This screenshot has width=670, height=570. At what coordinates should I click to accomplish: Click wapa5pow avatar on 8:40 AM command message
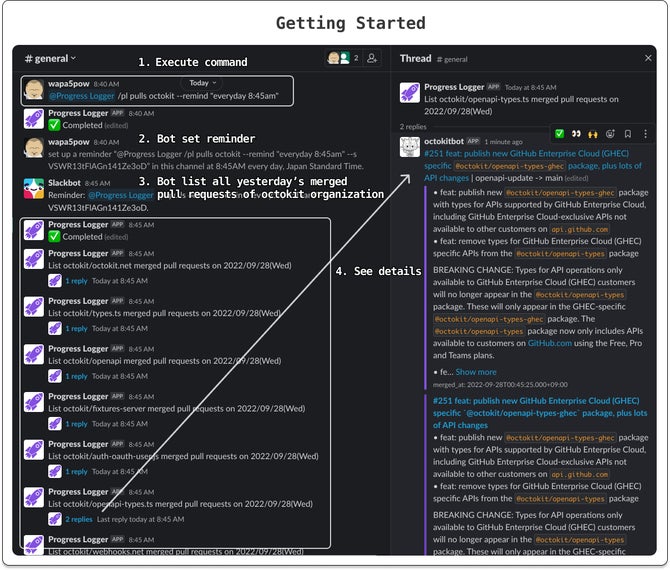34,89
